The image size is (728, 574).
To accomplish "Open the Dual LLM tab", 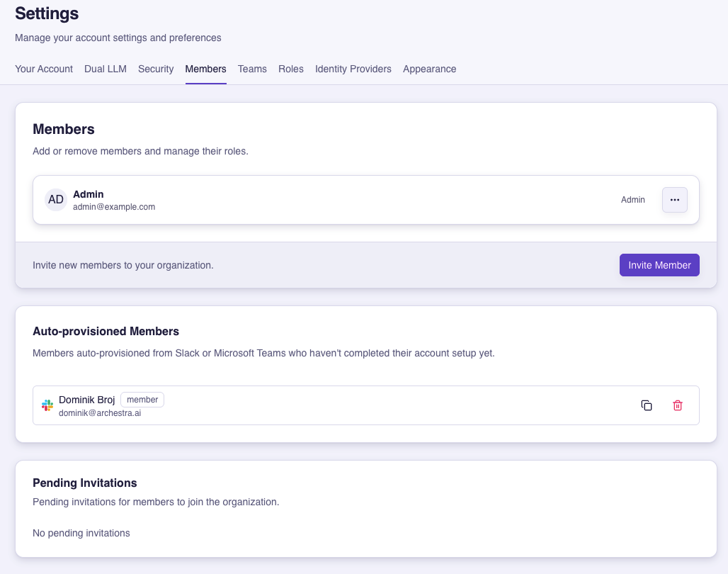I will [x=106, y=69].
